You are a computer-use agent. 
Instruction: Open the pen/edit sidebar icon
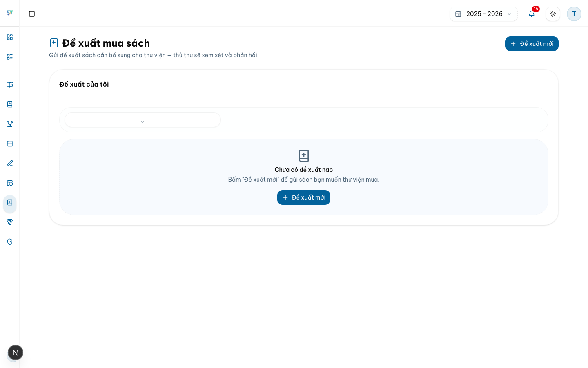(x=10, y=163)
